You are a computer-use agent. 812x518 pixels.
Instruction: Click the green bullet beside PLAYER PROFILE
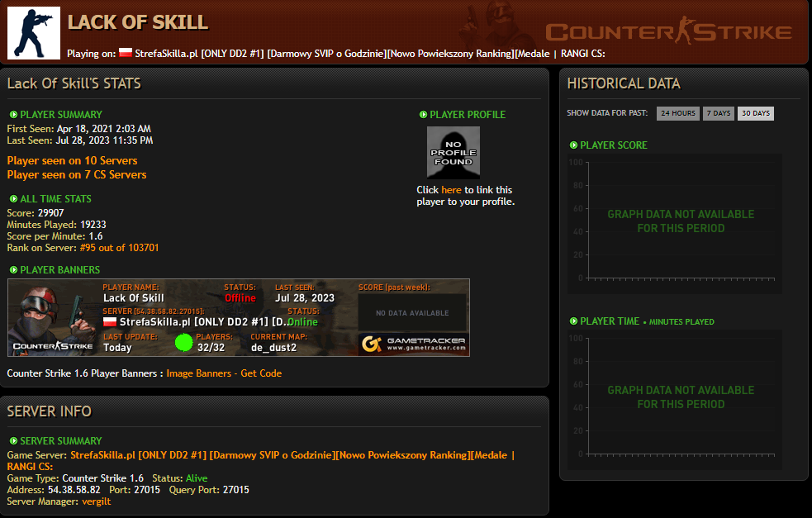click(x=423, y=115)
